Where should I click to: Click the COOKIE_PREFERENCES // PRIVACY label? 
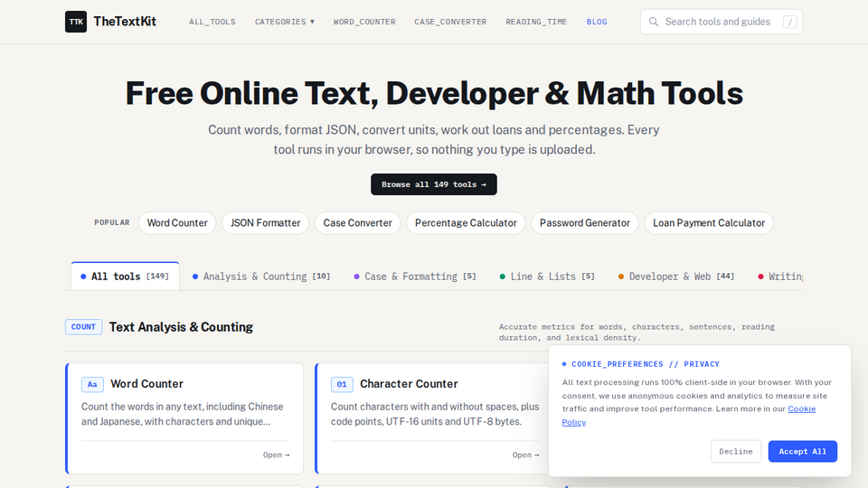point(646,364)
